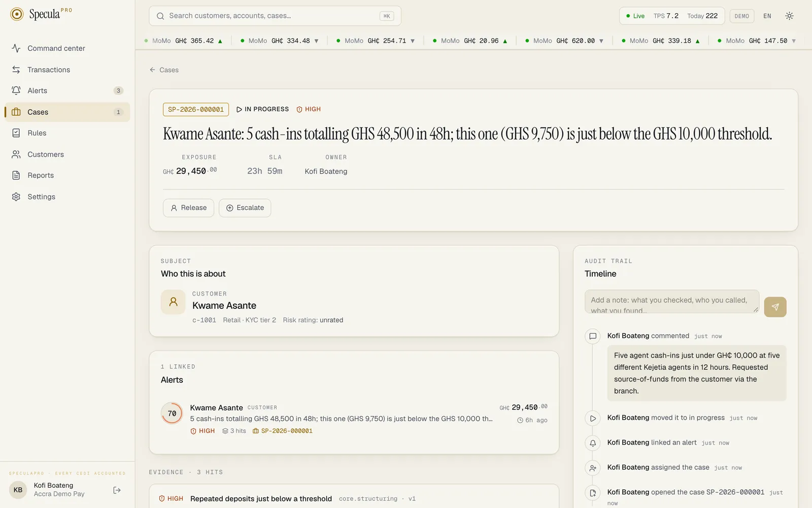Image resolution: width=812 pixels, height=508 pixels.
Task: Open customer Kwame Asante in Subject card
Action: (224, 306)
